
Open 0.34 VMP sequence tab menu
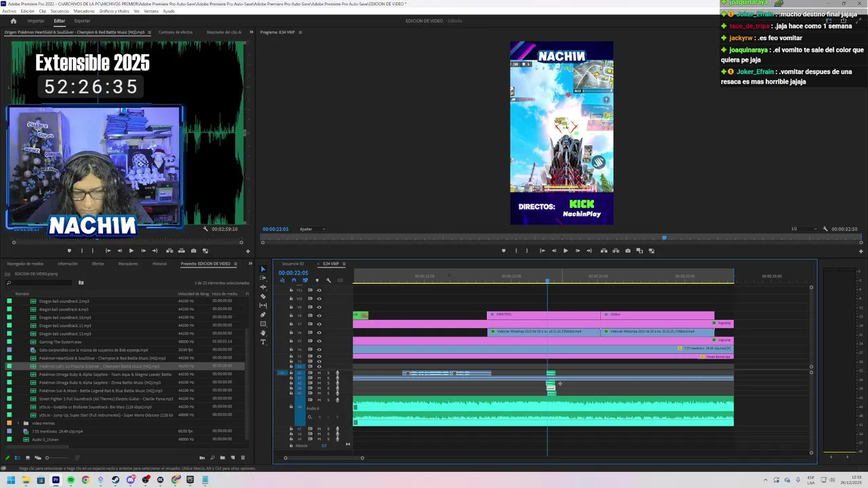pyautogui.click(x=344, y=264)
